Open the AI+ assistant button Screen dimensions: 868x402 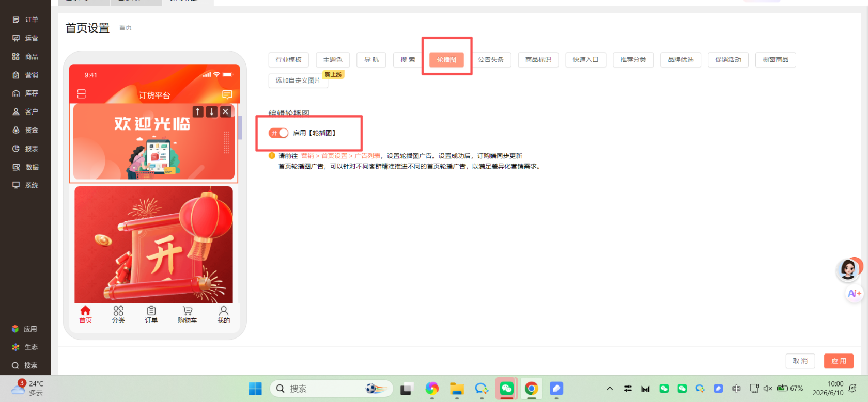pyautogui.click(x=854, y=294)
